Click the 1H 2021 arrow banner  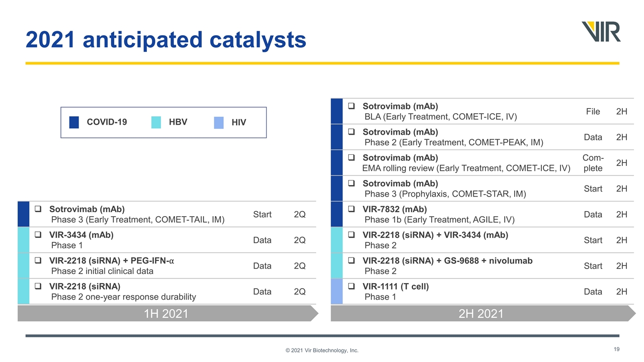[x=168, y=314]
